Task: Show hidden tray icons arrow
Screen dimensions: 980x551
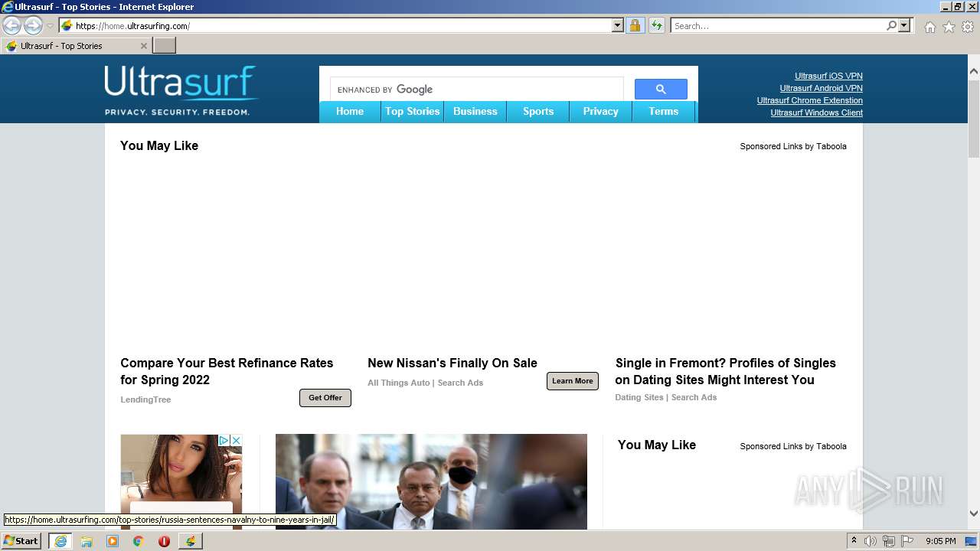Action: 854,541
